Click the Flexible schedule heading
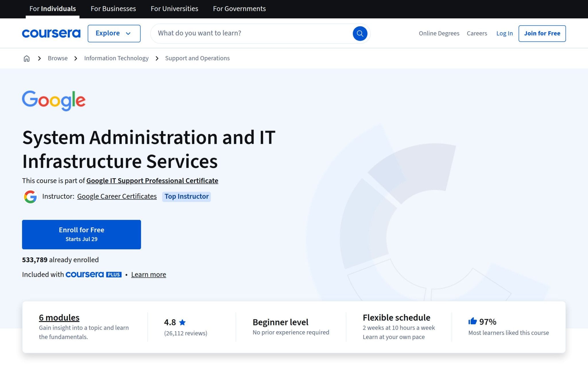The height and width of the screenshot is (368, 588). click(x=396, y=317)
